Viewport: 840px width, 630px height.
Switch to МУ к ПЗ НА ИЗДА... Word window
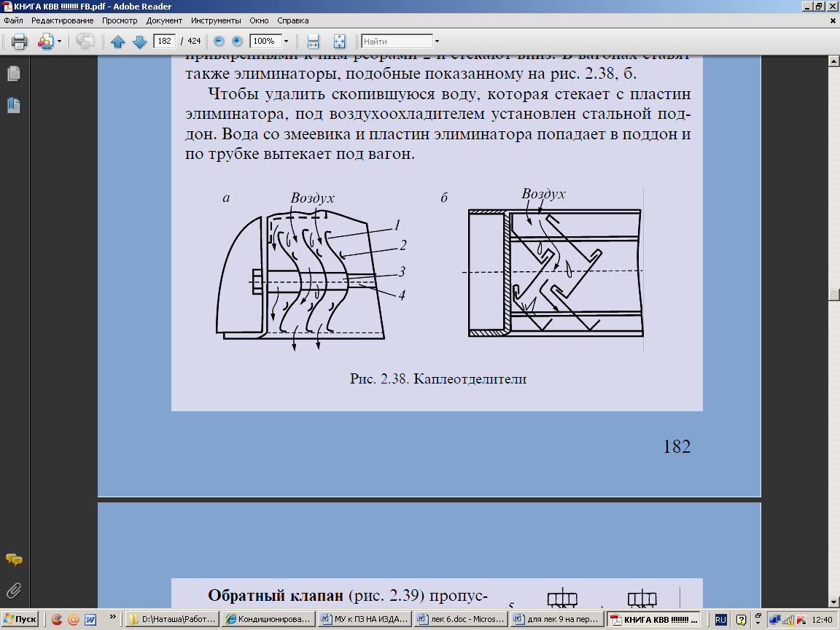(365, 619)
